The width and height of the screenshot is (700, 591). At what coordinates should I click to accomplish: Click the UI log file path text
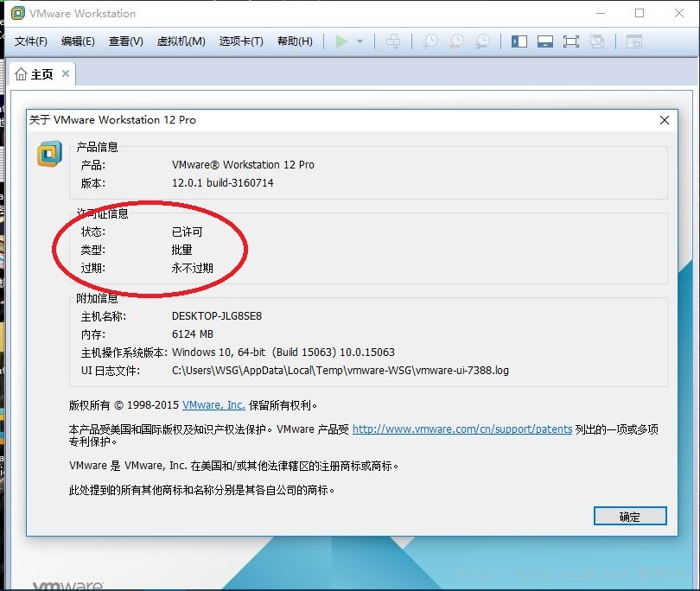click(340, 370)
